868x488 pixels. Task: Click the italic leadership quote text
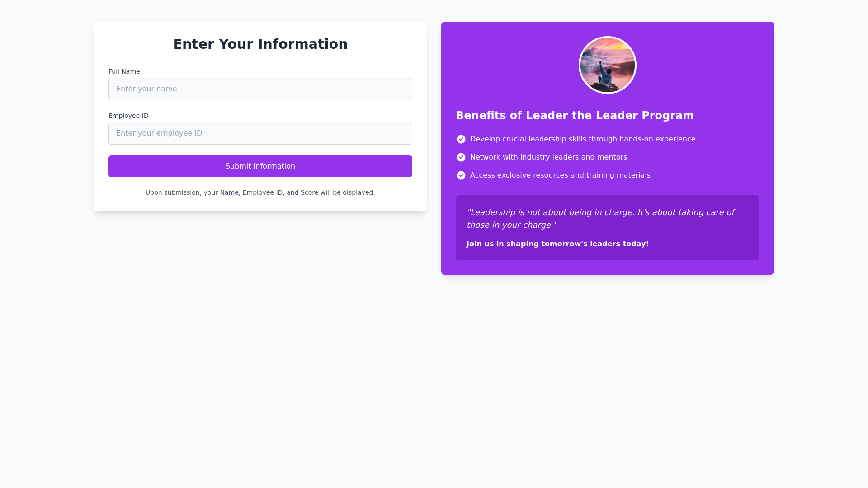tap(600, 219)
